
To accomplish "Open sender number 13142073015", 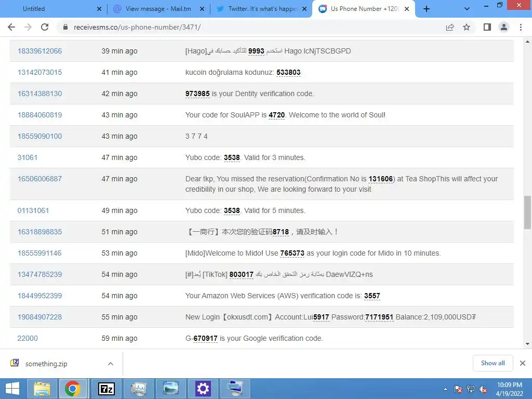I will point(39,72).
